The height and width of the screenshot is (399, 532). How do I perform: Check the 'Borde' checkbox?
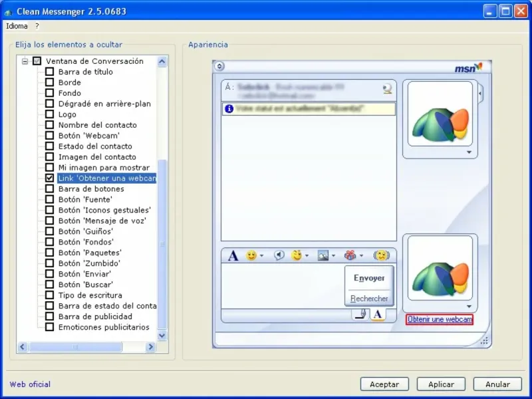49,82
